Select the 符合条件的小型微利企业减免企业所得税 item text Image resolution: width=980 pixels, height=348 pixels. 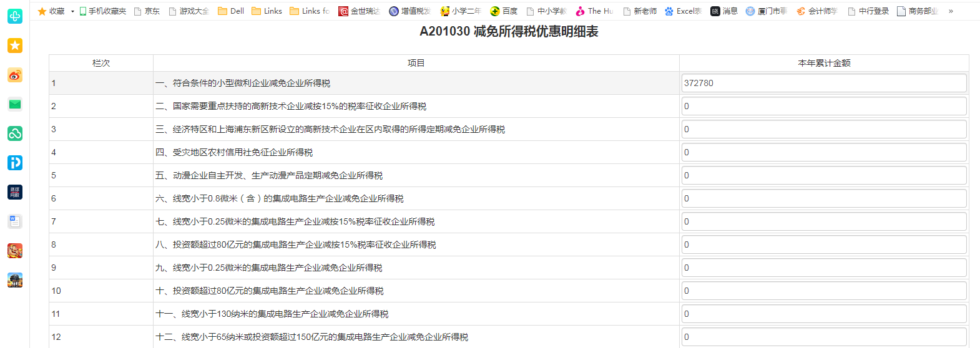click(x=243, y=83)
